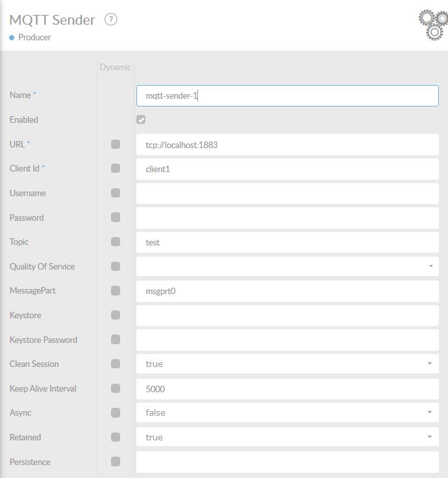Mark the Dynamic checkbox for Persistence
This screenshot has height=478, width=448.
pyautogui.click(x=116, y=462)
